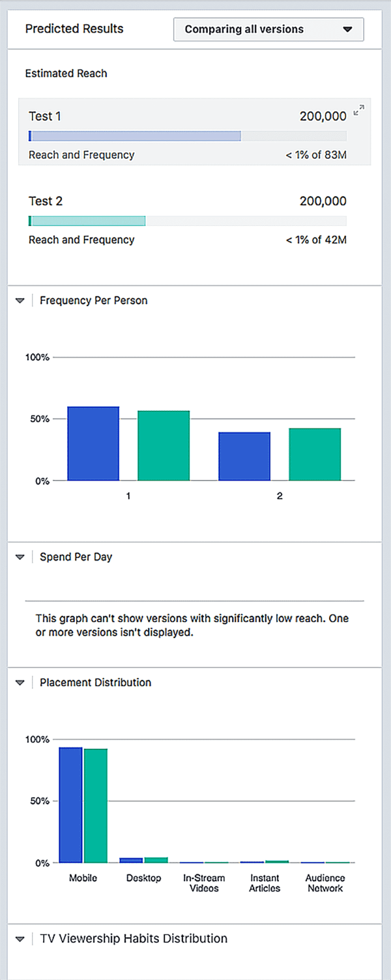Select the blue bar at frequency 1
391x980 pixels.
pos(93,443)
